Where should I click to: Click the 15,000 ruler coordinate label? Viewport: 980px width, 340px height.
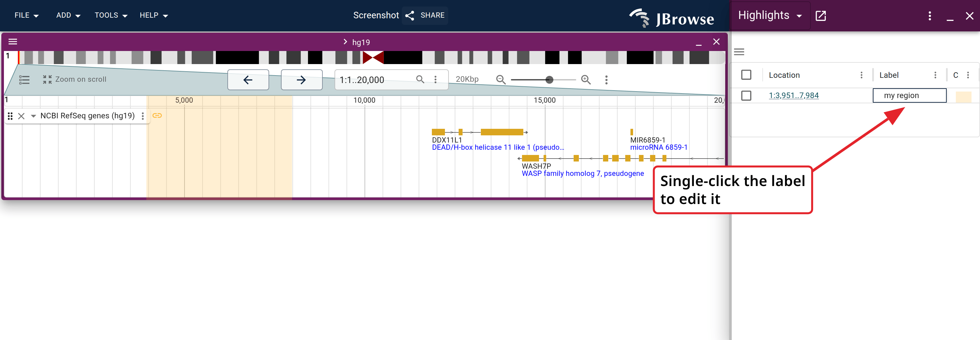(x=545, y=100)
